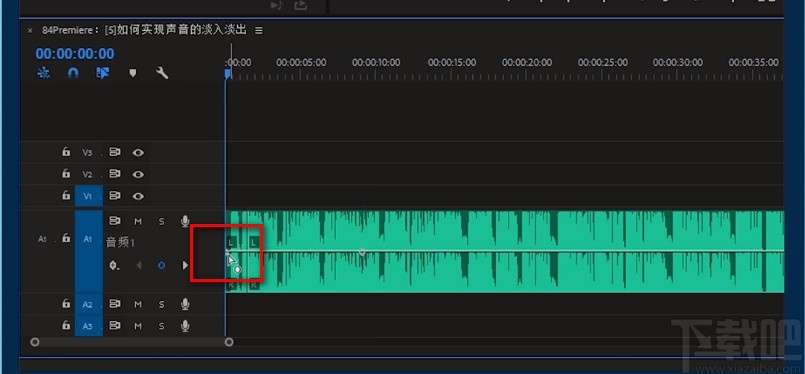Click left handle of zoom scrollbar
Screen dimensions: 805x374
(x=34, y=342)
